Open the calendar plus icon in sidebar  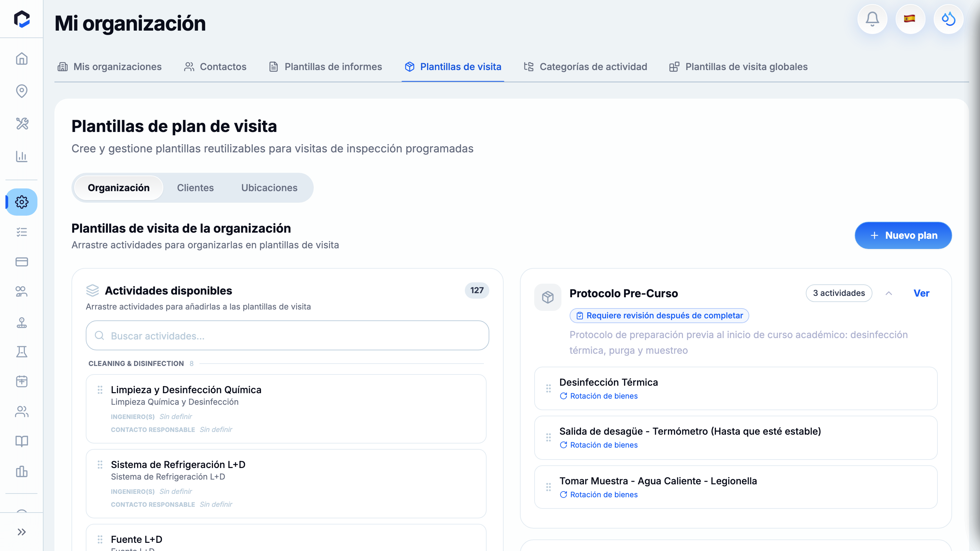tap(22, 381)
